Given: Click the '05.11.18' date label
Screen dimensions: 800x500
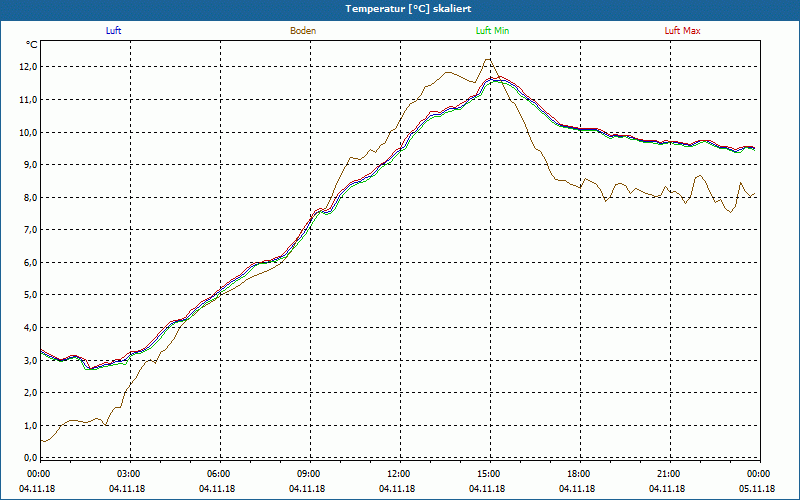Looking at the screenshot, I should (757, 489).
